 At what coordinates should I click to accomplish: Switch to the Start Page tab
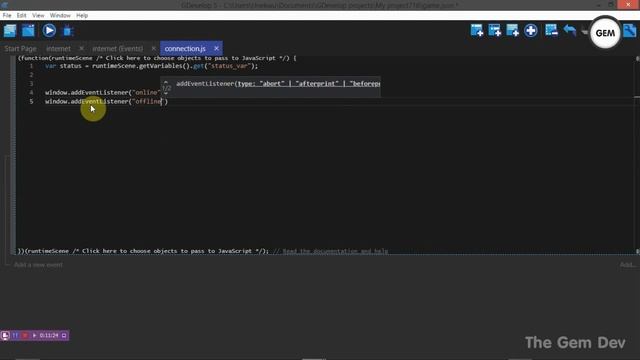pyautogui.click(x=20, y=49)
